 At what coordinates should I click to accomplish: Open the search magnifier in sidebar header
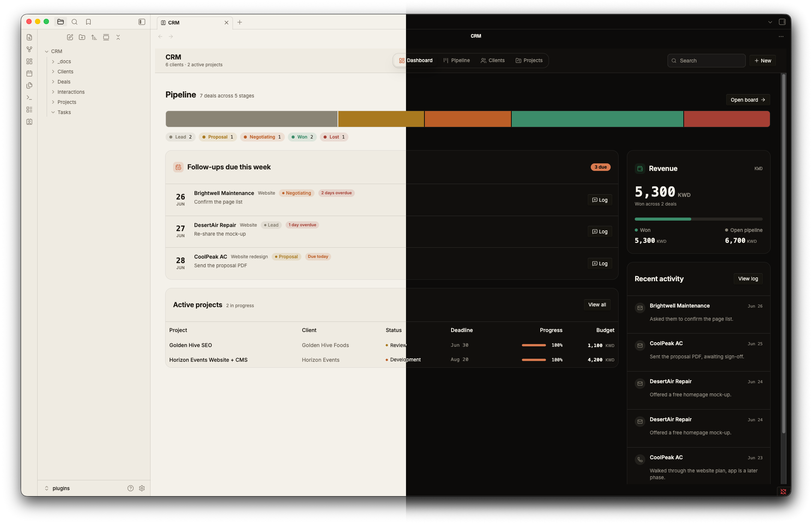(75, 22)
